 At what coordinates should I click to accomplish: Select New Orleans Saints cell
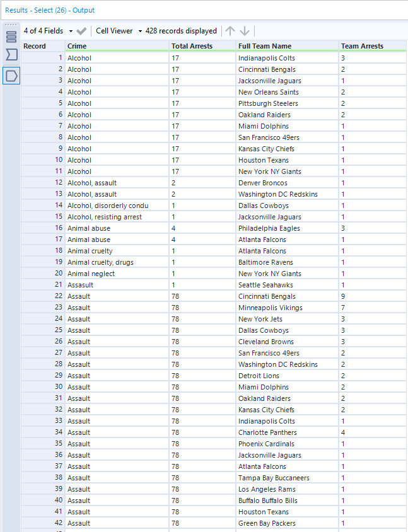click(287, 92)
